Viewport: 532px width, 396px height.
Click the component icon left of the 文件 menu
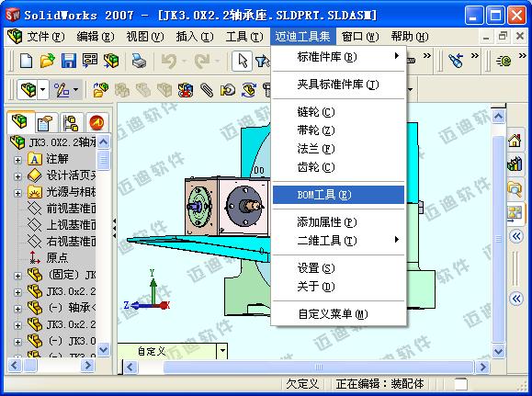point(15,36)
